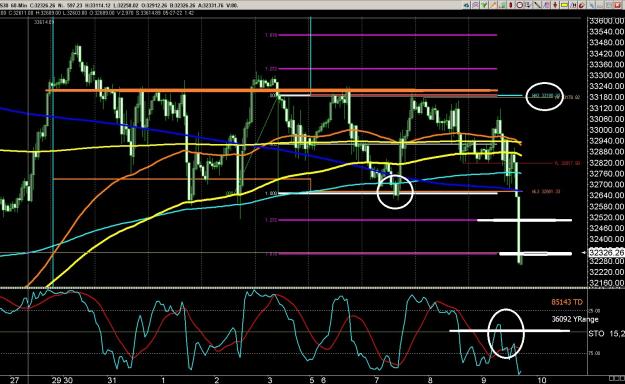The height and width of the screenshot is (384, 625).
Task: Click the red circular arrow toolbar icon
Action: 581,5
